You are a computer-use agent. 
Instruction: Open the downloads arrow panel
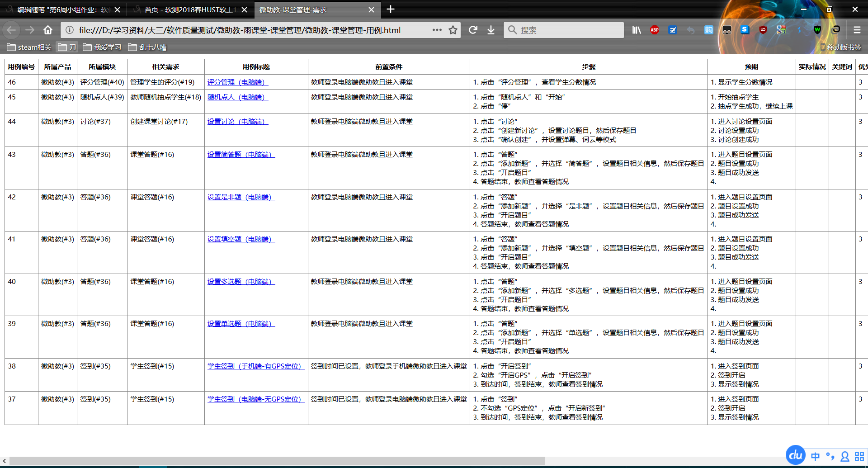(x=491, y=30)
